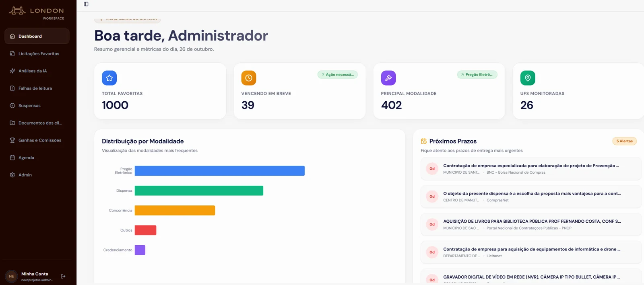The height and width of the screenshot is (285, 644).
Task: Open Falhas de leitura page
Action: [x=37, y=88]
